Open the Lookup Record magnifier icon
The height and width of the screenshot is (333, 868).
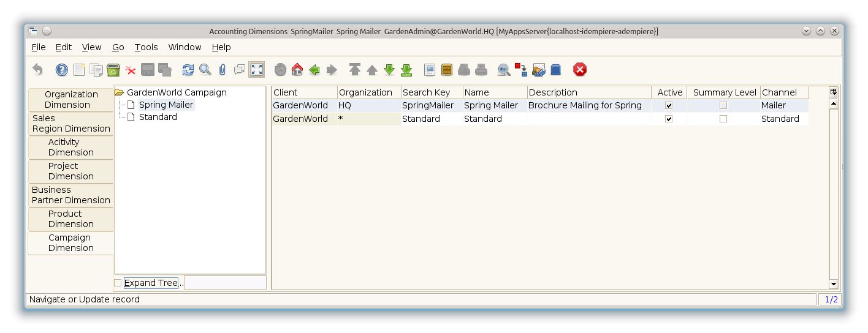click(205, 70)
